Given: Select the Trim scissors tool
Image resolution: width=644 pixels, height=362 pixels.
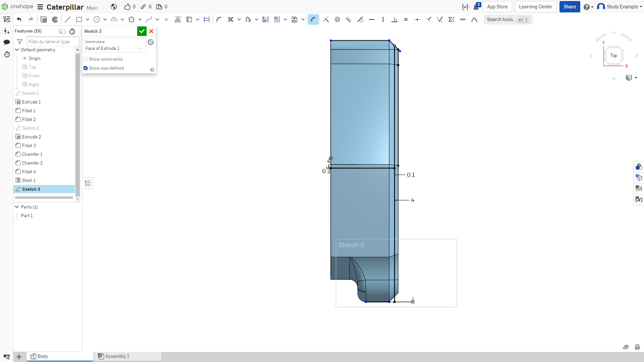Looking at the screenshot, I should tap(230, 19).
